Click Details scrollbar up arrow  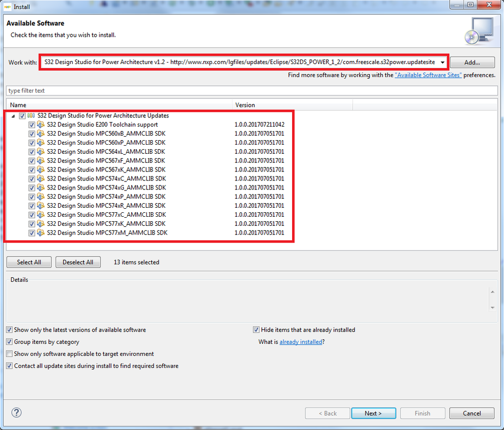coord(492,291)
